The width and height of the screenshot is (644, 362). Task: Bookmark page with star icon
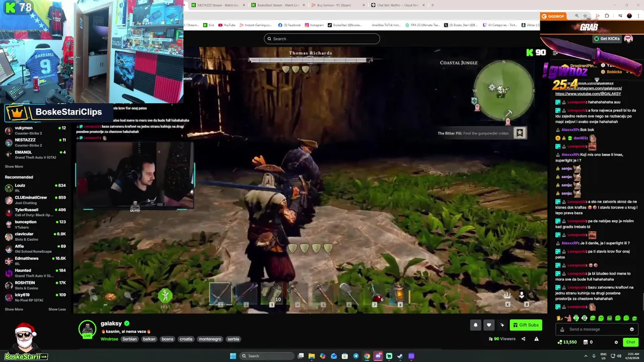click(585, 16)
